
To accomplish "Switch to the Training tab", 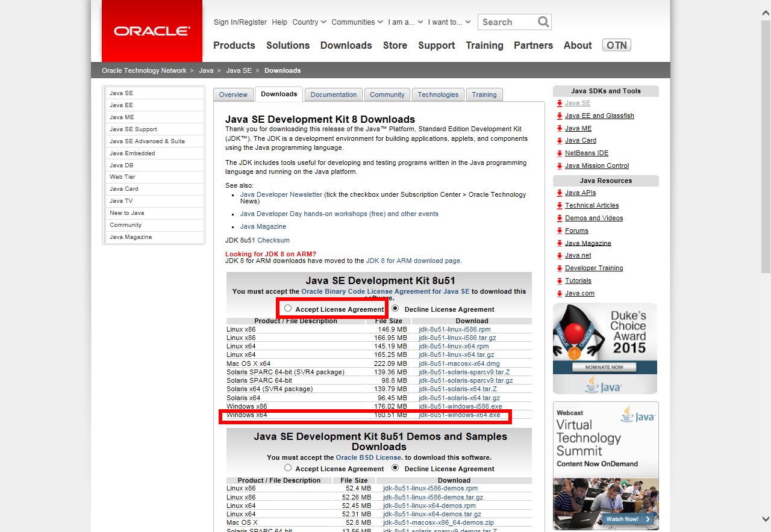I will (x=484, y=94).
